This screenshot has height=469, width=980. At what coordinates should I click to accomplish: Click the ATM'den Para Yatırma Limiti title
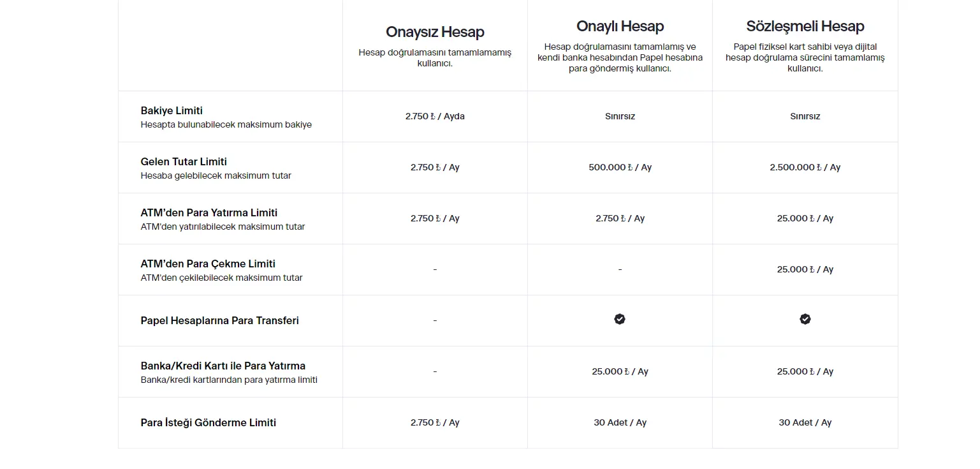point(209,212)
